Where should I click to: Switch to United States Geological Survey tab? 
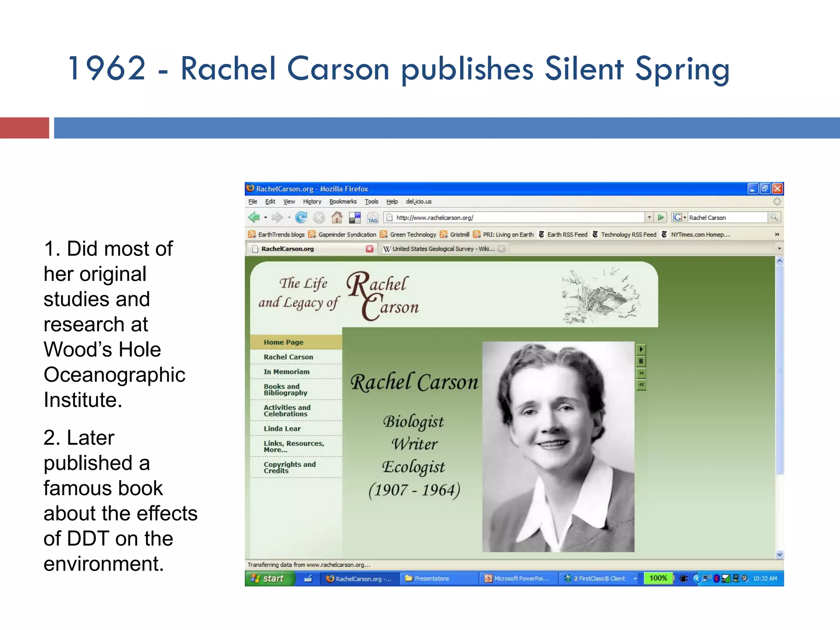445,249
